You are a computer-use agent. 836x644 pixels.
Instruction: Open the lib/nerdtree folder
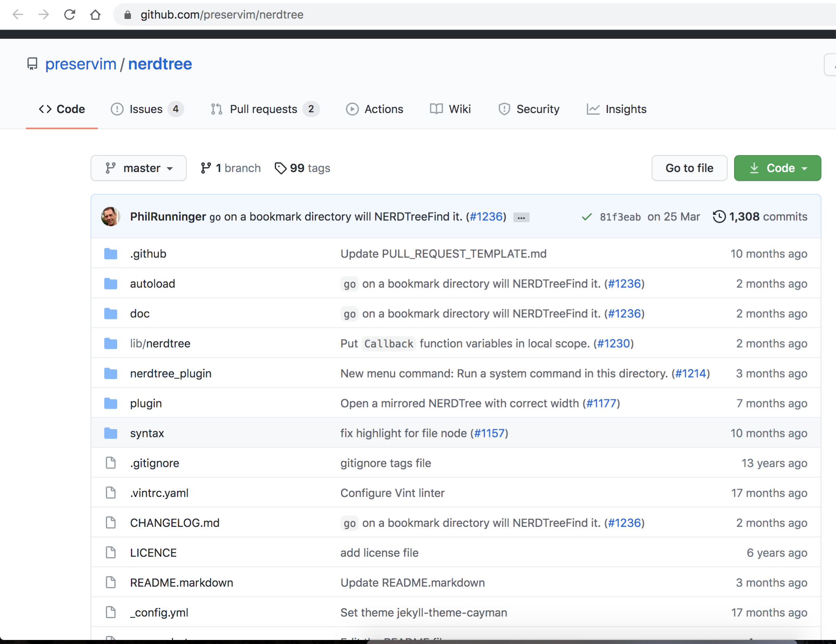pos(160,344)
